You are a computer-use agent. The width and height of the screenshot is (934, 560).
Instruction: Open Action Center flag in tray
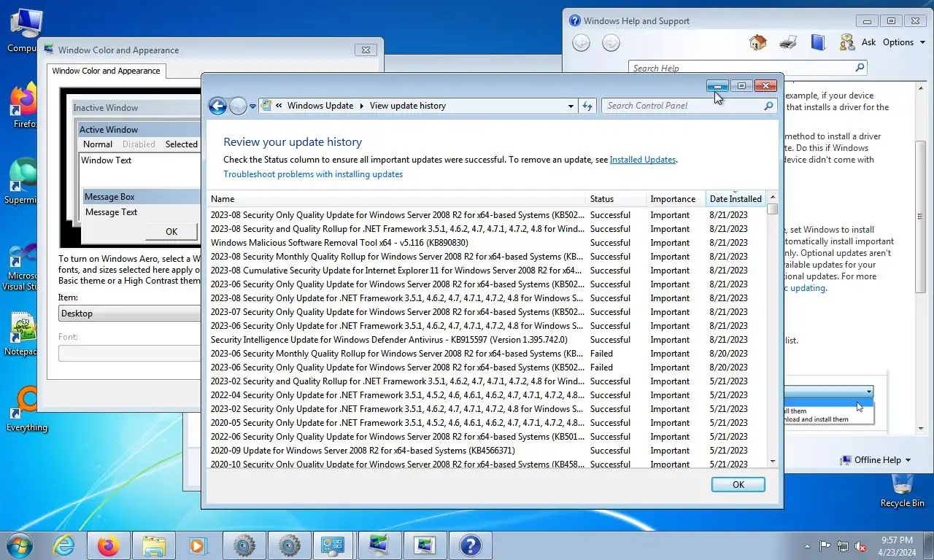[825, 546]
